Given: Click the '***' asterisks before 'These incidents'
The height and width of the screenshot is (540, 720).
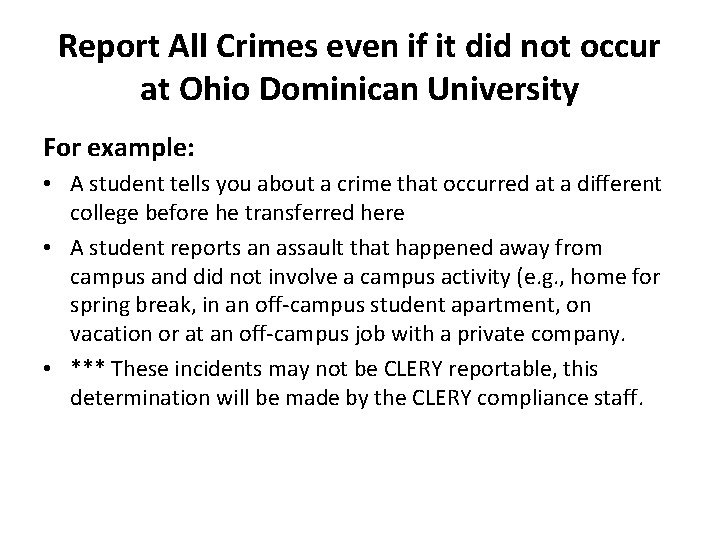Looking at the screenshot, I should pyautogui.click(x=88, y=366).
